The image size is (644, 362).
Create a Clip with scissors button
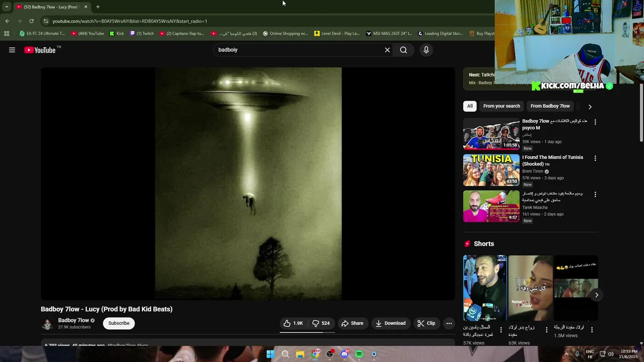(426, 323)
